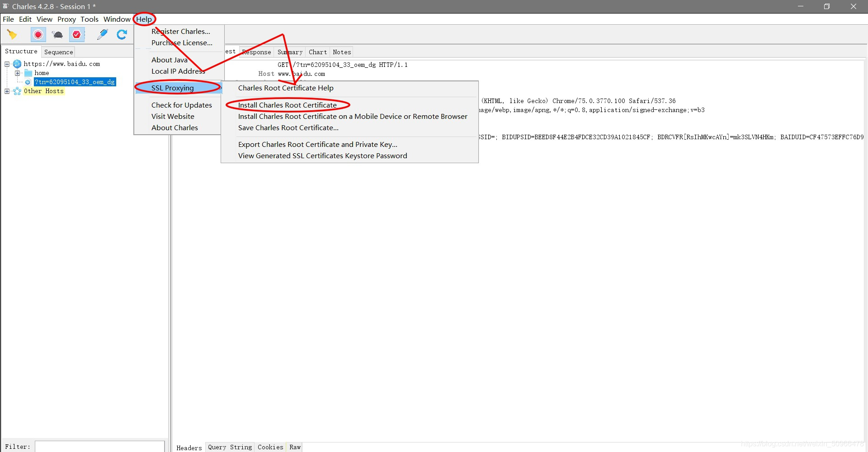This screenshot has height=452, width=868.
Task: Open the Window menu
Action: (117, 19)
